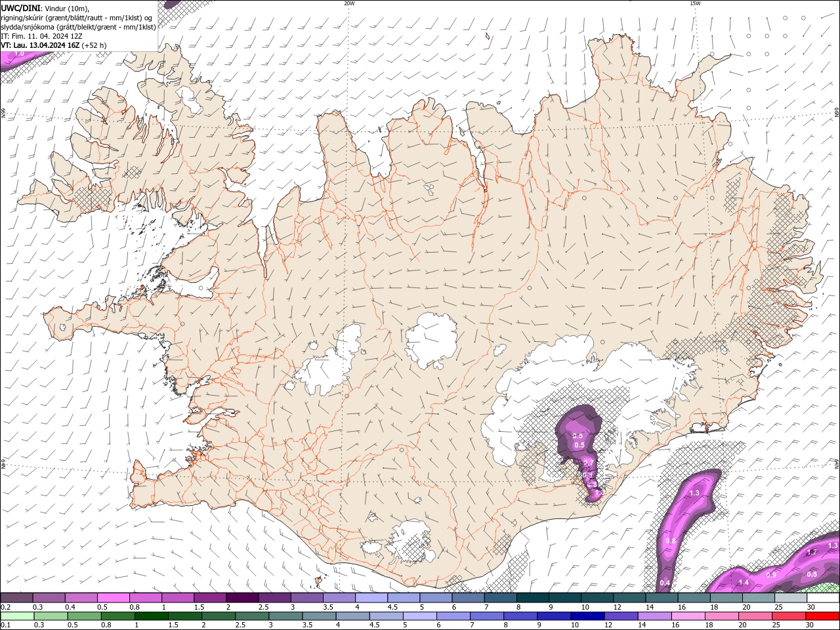
Task: Click the white Mýrdalsjökull glacier near the south coast
Action: tap(410, 542)
